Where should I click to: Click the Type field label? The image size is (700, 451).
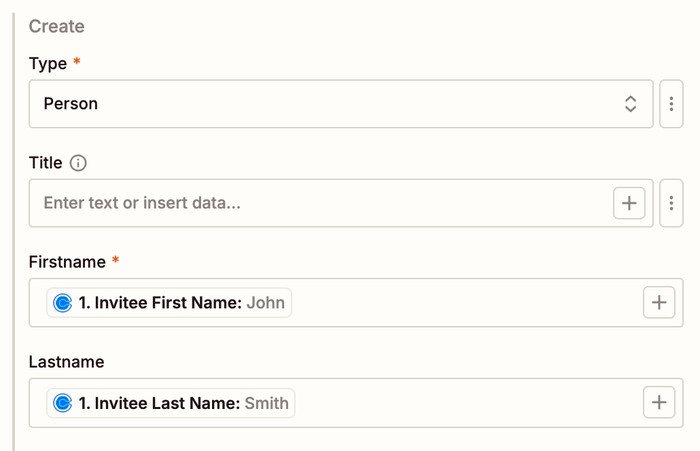(47, 63)
